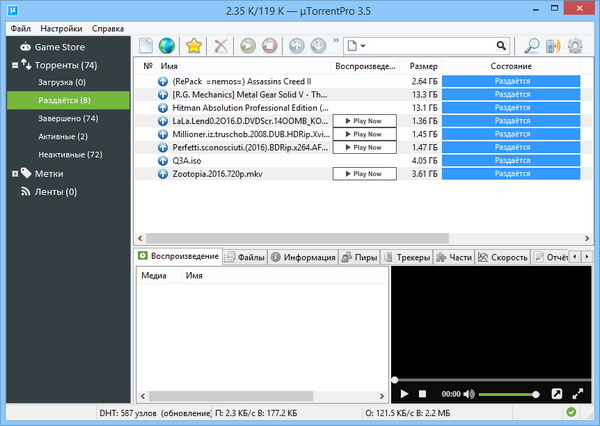Switch to the Пиры tab
600x426 pixels.
pyautogui.click(x=359, y=258)
